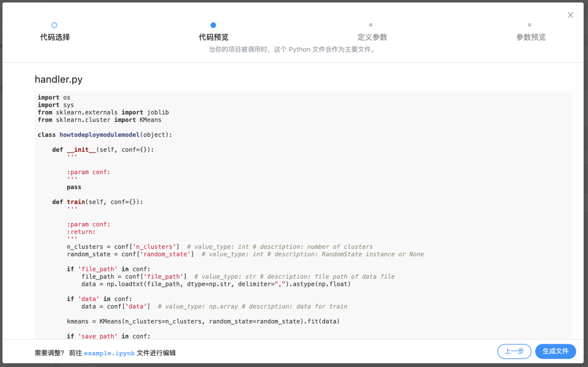Open the example.ipynb file link
This screenshot has height=367, width=588.
(x=109, y=353)
